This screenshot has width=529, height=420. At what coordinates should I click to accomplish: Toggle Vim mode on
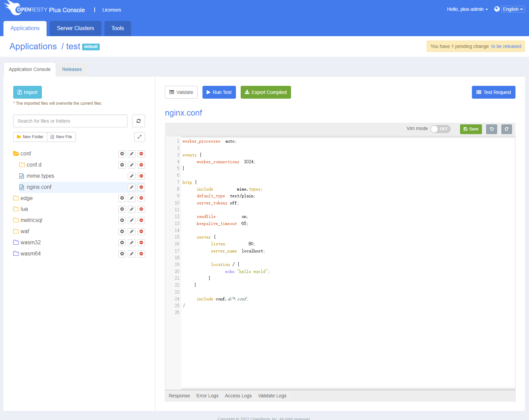coord(440,129)
